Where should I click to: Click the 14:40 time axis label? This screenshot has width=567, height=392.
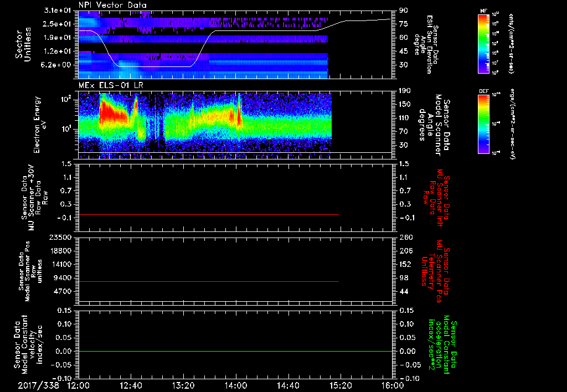[x=288, y=385]
